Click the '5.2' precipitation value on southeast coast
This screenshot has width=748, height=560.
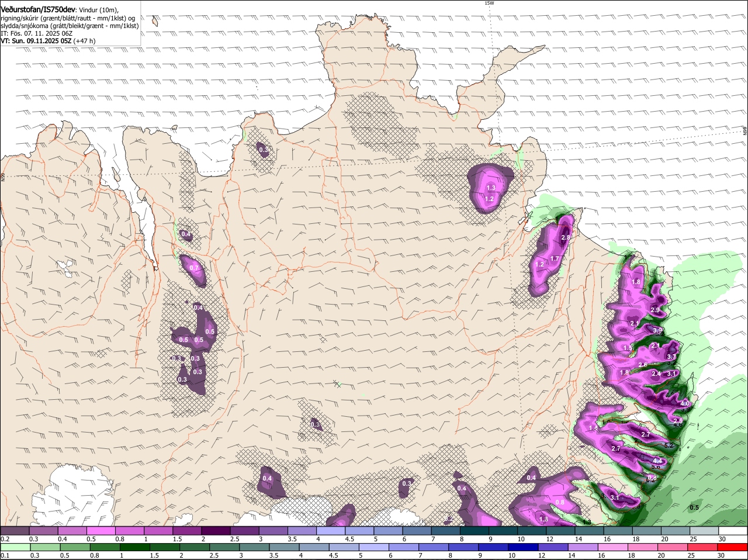point(670,445)
